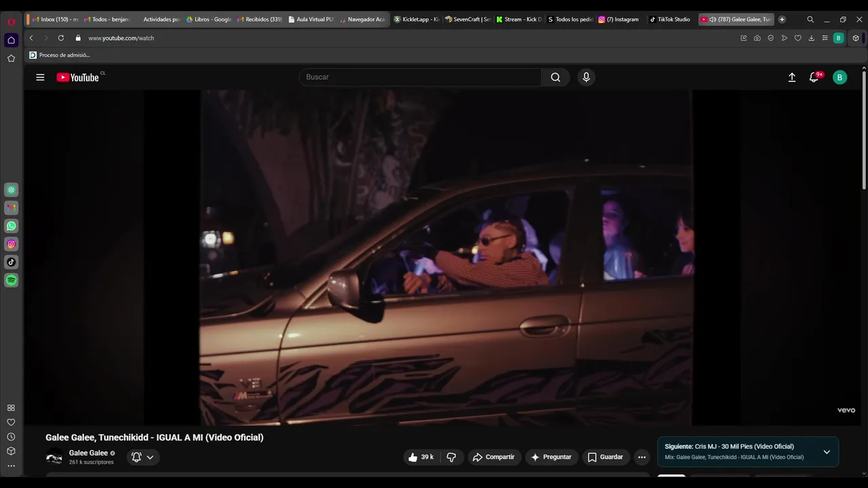This screenshot has width=868, height=488.
Task: Open more actions three-dot menu under video
Action: coord(642,457)
